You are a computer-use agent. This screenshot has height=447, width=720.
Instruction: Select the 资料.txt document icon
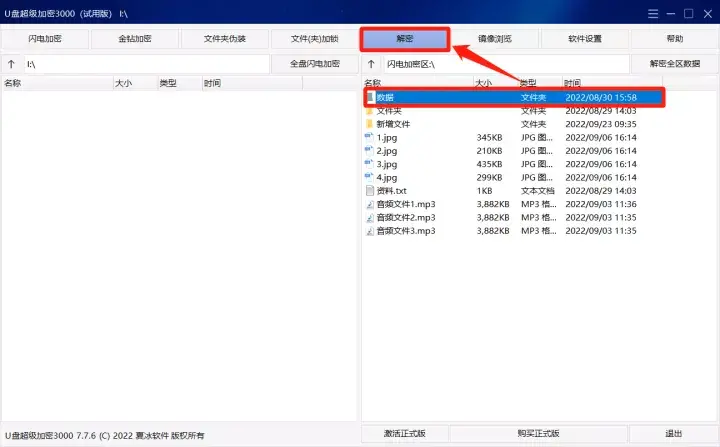coord(370,191)
